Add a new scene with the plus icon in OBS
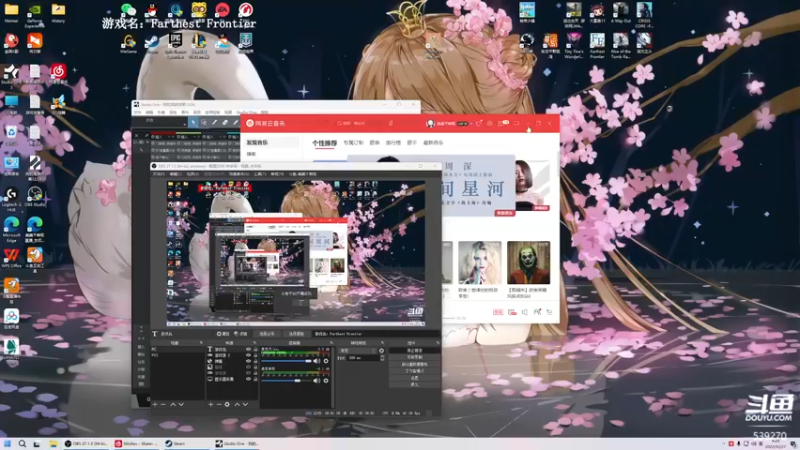The height and width of the screenshot is (450, 800). coord(155,404)
